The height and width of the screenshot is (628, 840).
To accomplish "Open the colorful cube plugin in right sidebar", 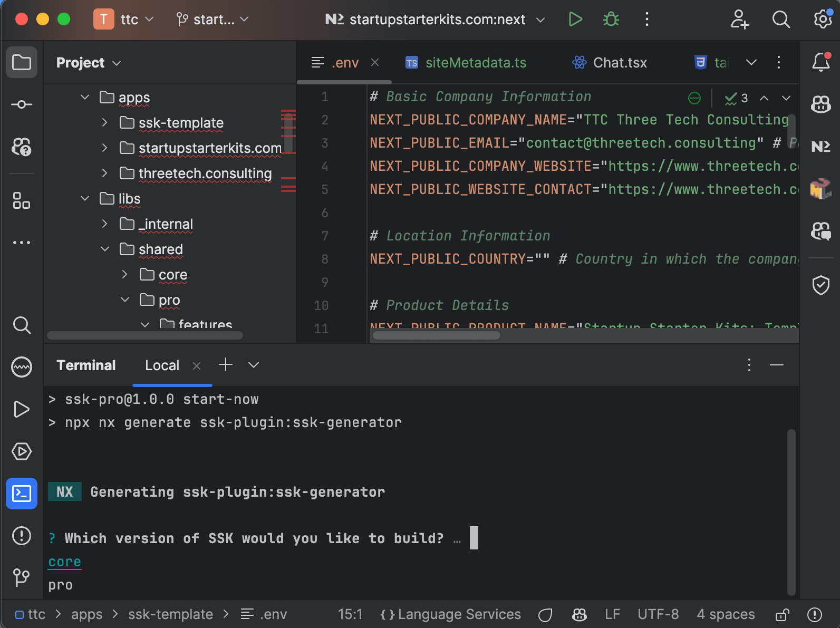I will point(821,189).
